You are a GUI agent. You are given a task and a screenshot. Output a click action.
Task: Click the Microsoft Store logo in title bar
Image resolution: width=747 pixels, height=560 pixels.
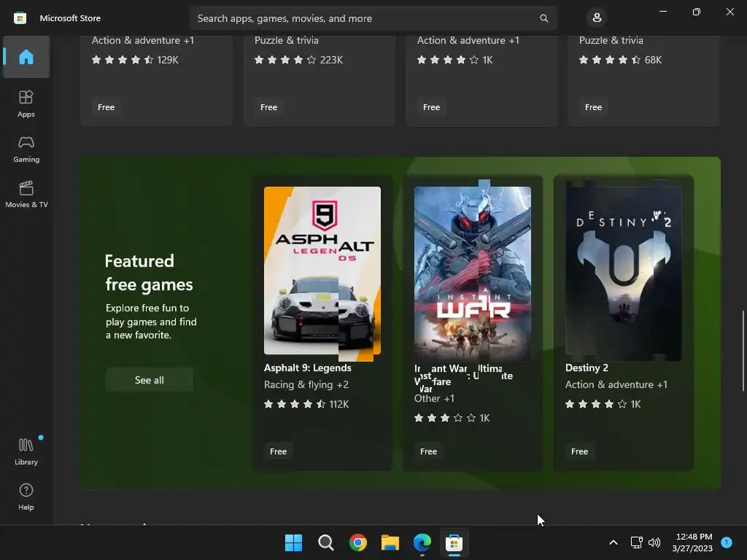click(20, 18)
